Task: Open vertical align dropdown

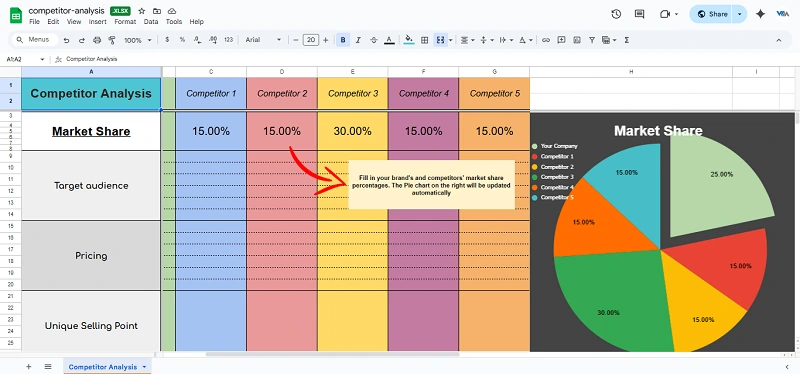Action: click(487, 40)
